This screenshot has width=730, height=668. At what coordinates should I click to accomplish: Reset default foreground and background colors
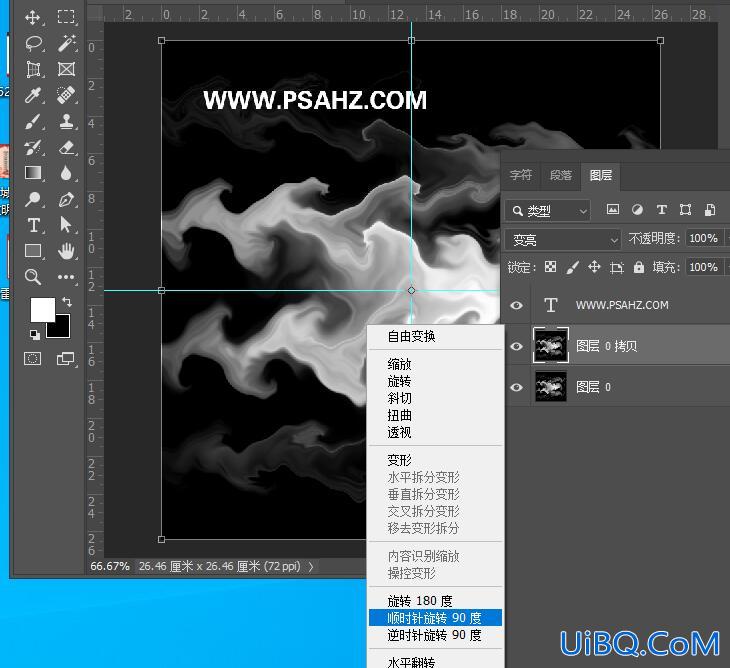coord(35,334)
